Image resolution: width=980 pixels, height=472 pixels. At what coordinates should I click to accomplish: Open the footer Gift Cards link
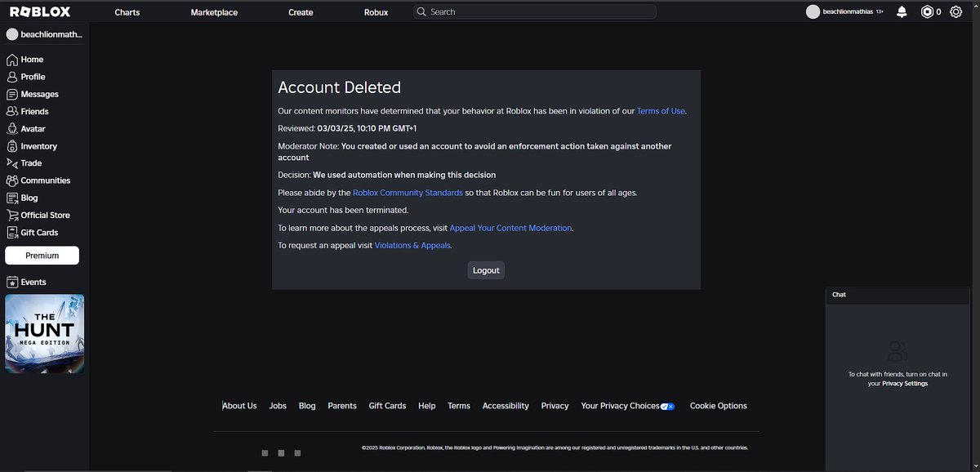click(387, 406)
